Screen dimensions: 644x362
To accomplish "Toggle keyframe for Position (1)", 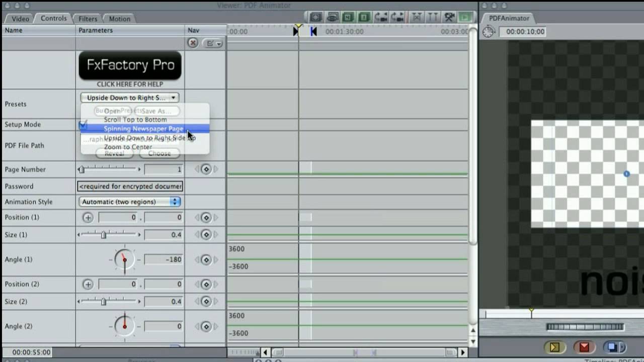I will (206, 217).
